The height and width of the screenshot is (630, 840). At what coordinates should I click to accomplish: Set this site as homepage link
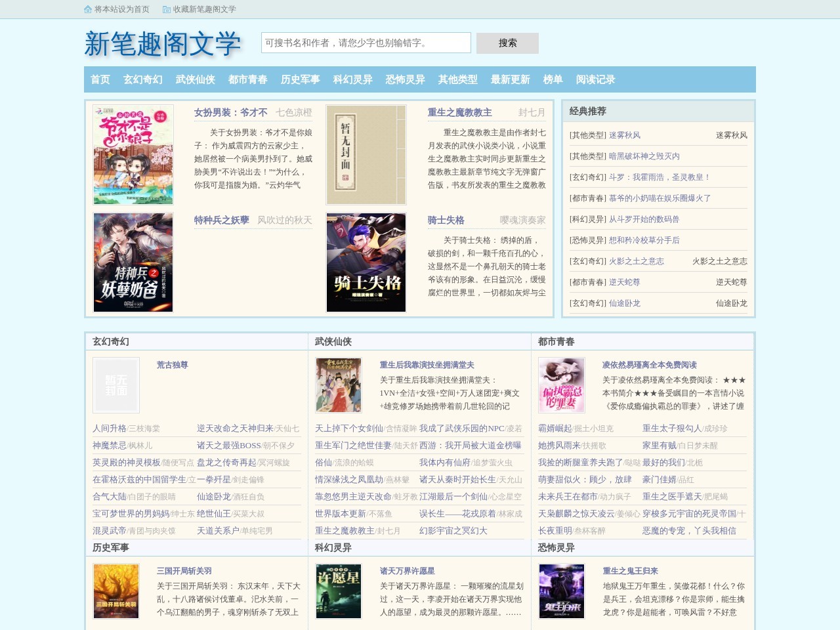(x=122, y=9)
